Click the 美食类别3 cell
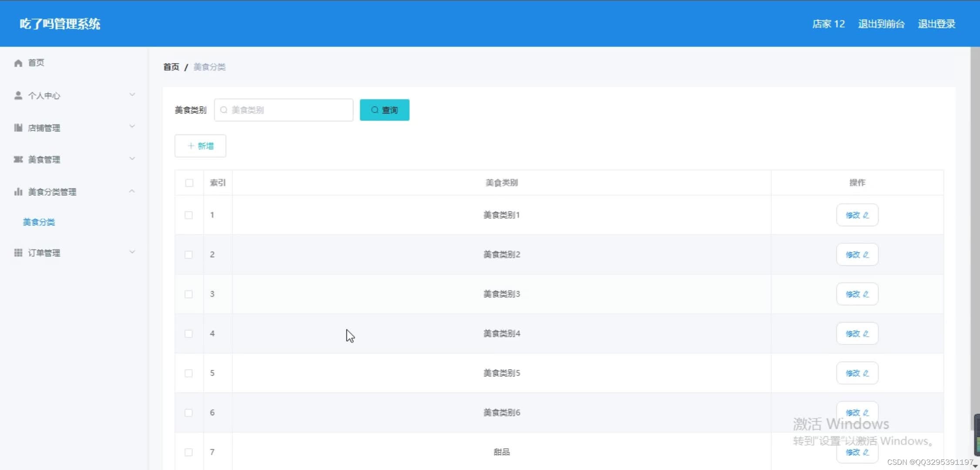The height and width of the screenshot is (470, 980). (x=502, y=294)
